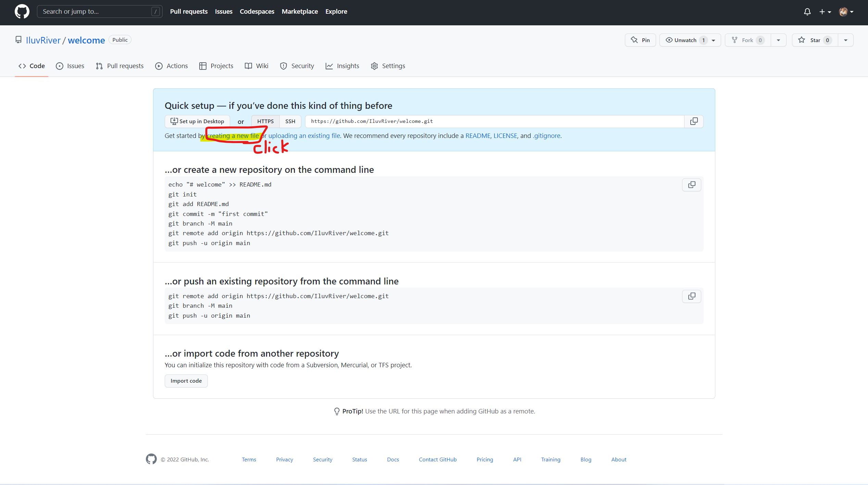Open the LICENSE recommendation link
This screenshot has height=485, width=868.
pyautogui.click(x=505, y=136)
